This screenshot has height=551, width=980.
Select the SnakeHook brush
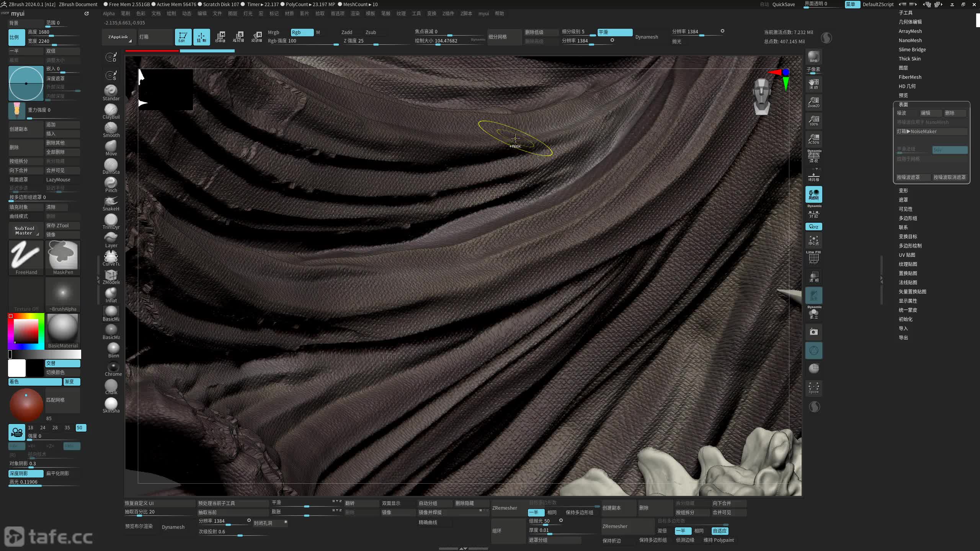[x=111, y=202]
